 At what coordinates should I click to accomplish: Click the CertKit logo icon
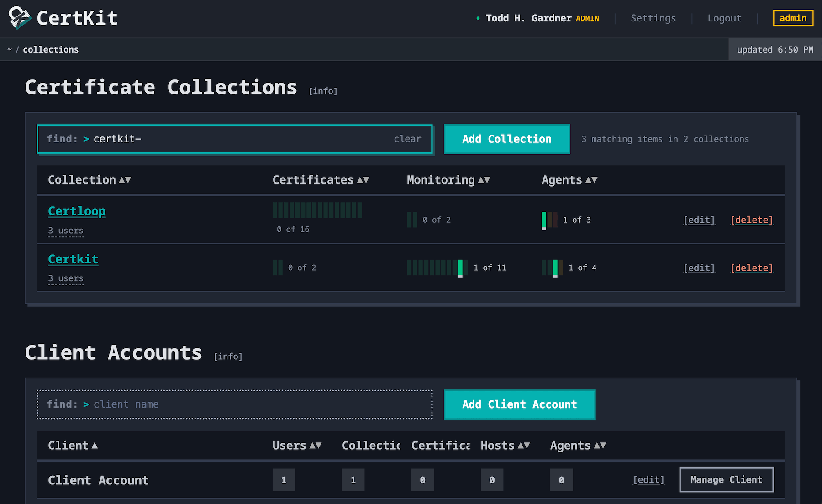click(19, 18)
